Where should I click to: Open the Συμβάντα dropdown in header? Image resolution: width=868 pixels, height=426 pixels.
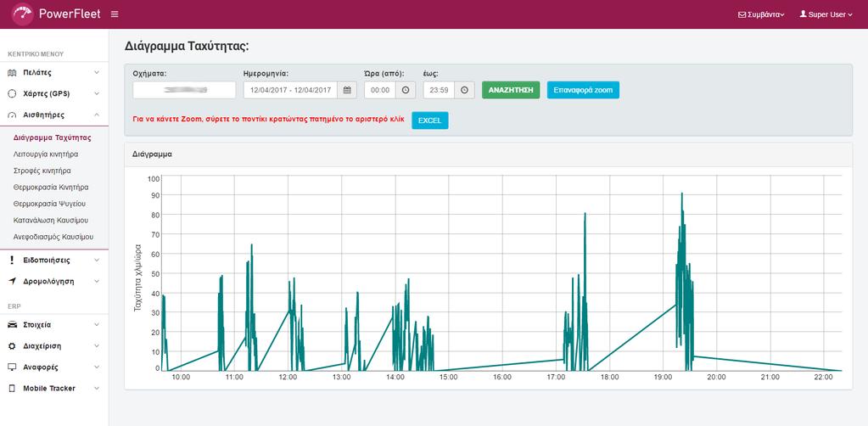762,15
